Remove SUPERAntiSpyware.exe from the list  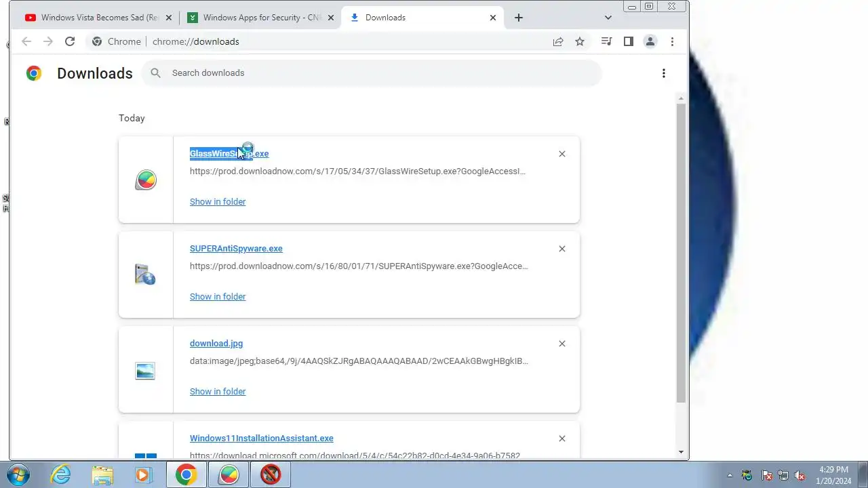point(562,249)
